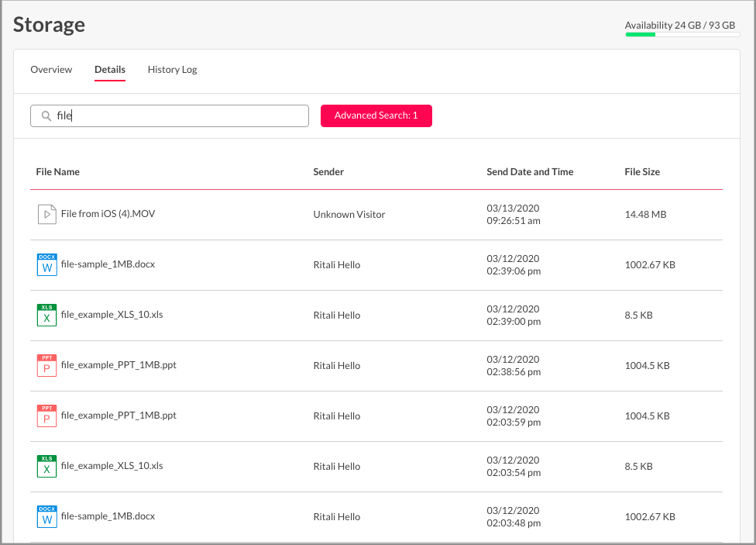
Task: Open file_example_XLS_10.xls sent 02:03:54 pm
Action: tap(112, 466)
